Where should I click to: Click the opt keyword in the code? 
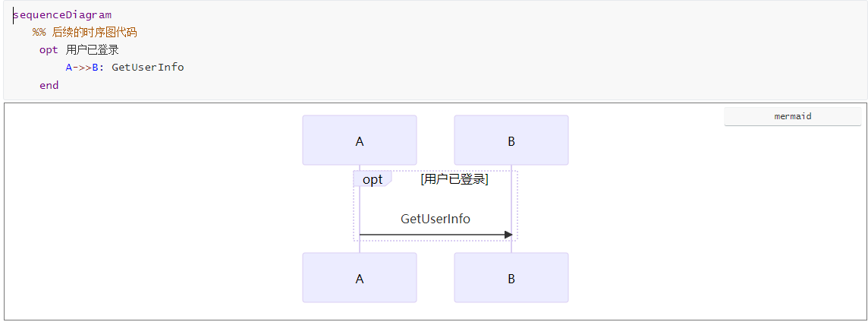click(x=49, y=50)
